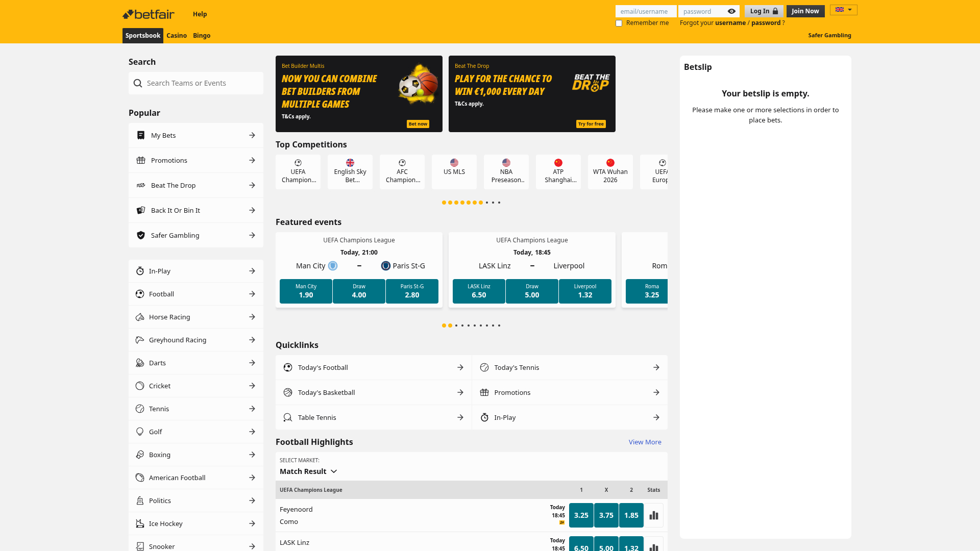
Task: Open Today's Football quicklink arrow
Action: coord(460,367)
